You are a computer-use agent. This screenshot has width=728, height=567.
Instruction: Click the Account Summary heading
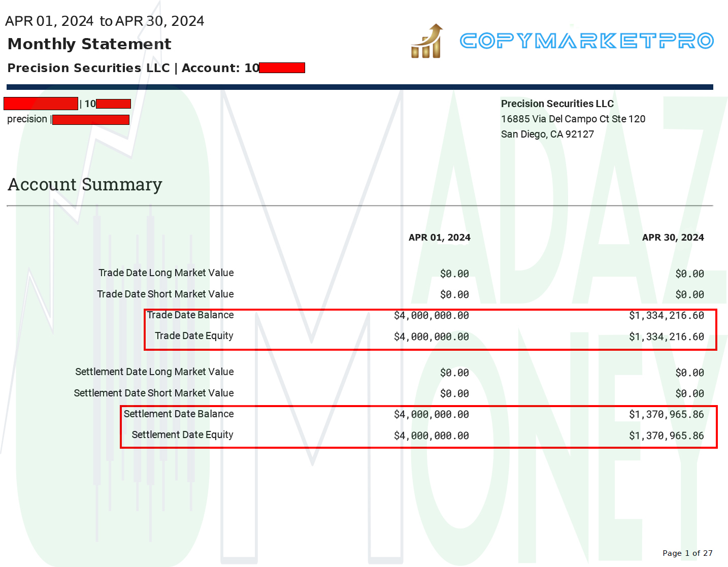tap(85, 185)
